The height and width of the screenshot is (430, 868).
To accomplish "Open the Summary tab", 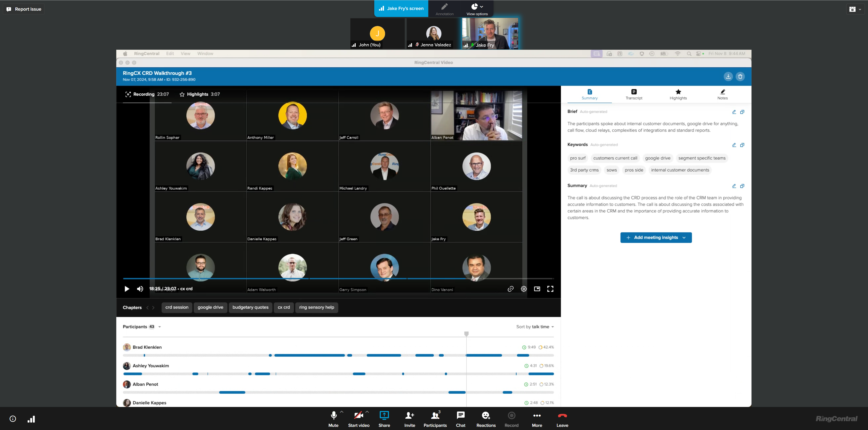I will pyautogui.click(x=589, y=94).
